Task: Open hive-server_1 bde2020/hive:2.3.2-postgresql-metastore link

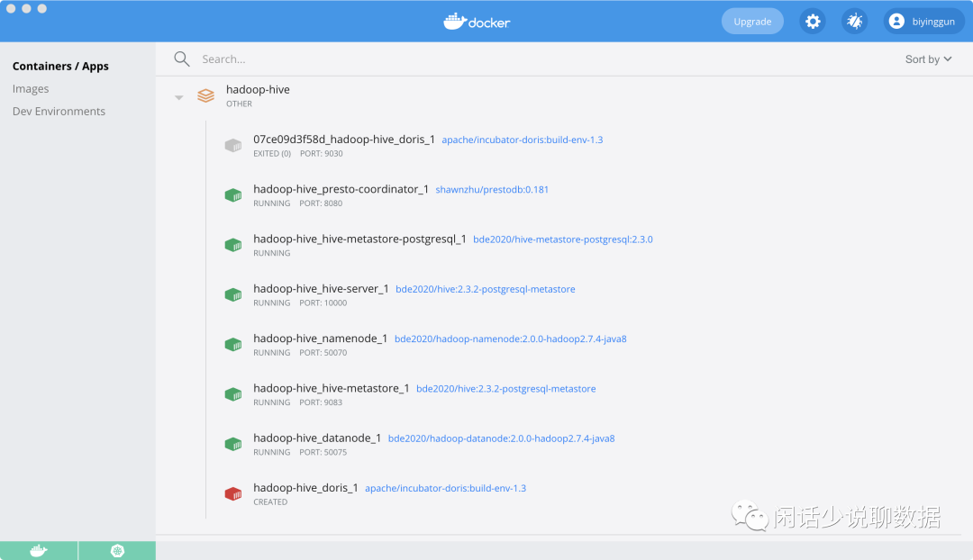Action: pyautogui.click(x=486, y=289)
